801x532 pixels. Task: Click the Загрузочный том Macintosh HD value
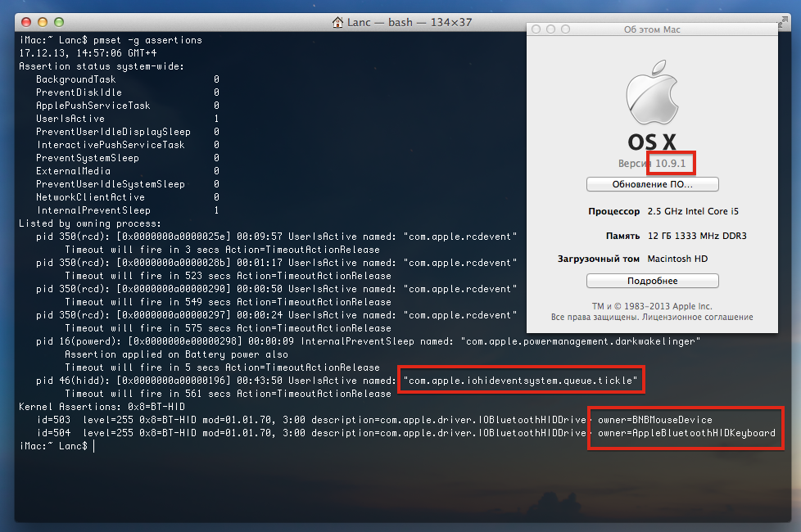click(x=677, y=259)
